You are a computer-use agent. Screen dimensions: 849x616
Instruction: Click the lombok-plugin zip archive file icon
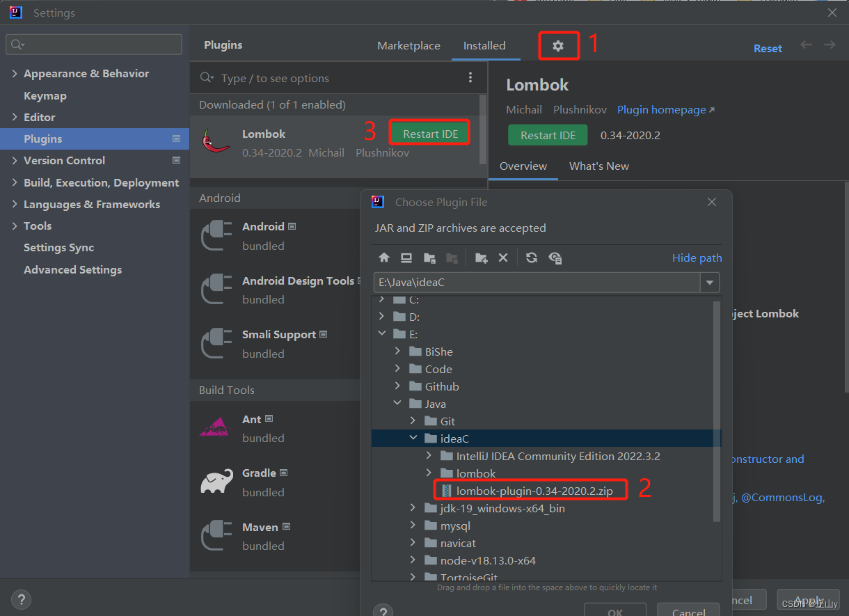[446, 491]
